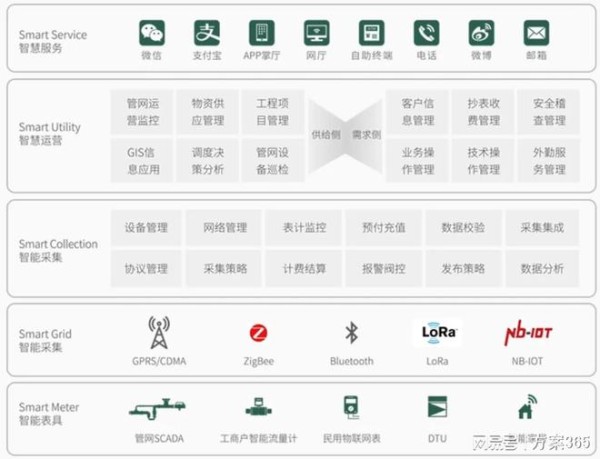Click the LoRa logo
This screenshot has height=459, width=600.
[x=437, y=332]
